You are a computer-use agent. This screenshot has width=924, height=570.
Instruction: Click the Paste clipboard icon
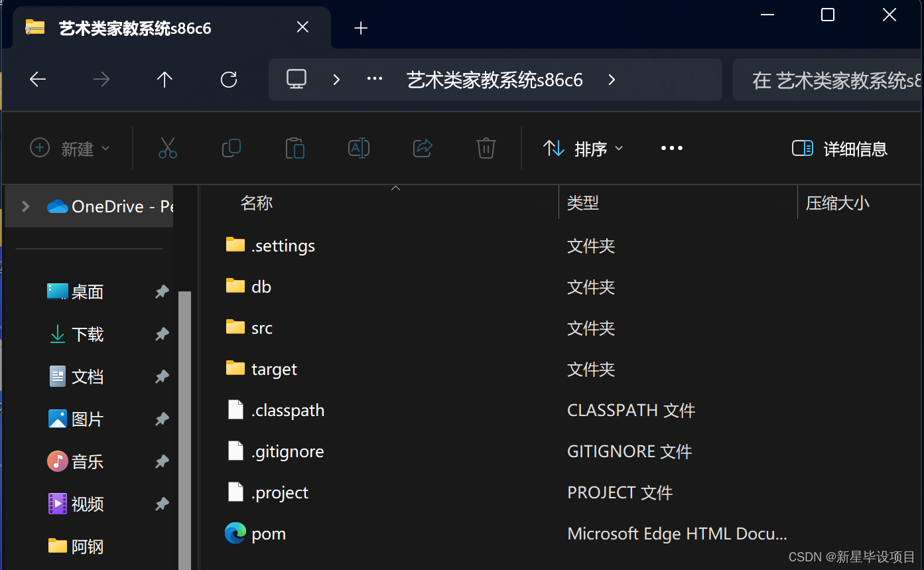pos(295,148)
